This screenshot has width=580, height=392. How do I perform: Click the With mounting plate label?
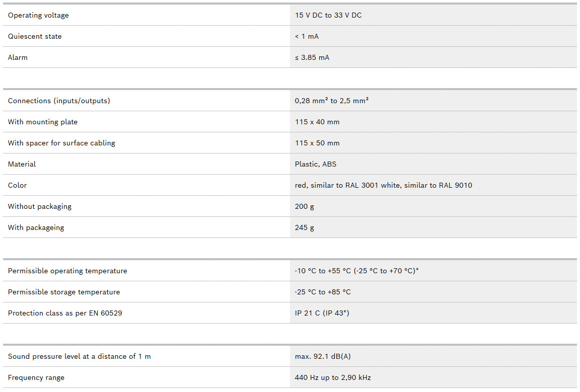[43, 122]
